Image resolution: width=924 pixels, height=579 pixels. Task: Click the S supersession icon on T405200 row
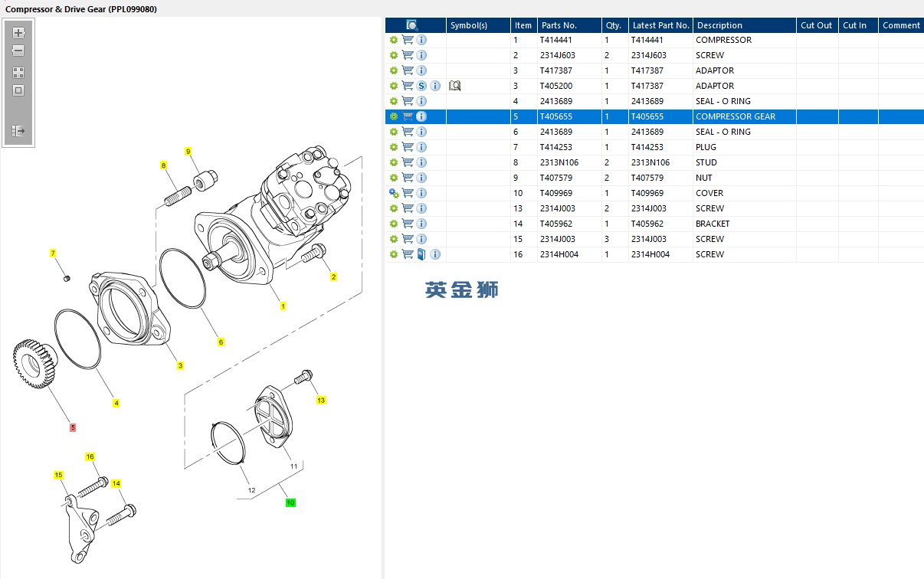pos(421,86)
